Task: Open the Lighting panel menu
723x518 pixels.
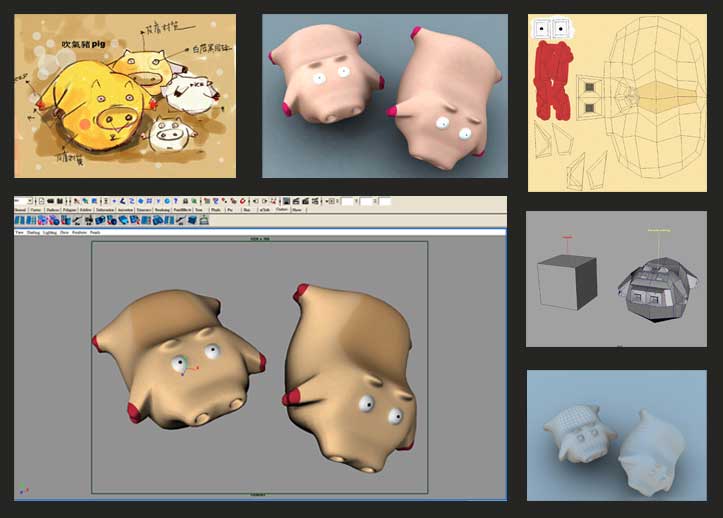Action: tap(50, 232)
